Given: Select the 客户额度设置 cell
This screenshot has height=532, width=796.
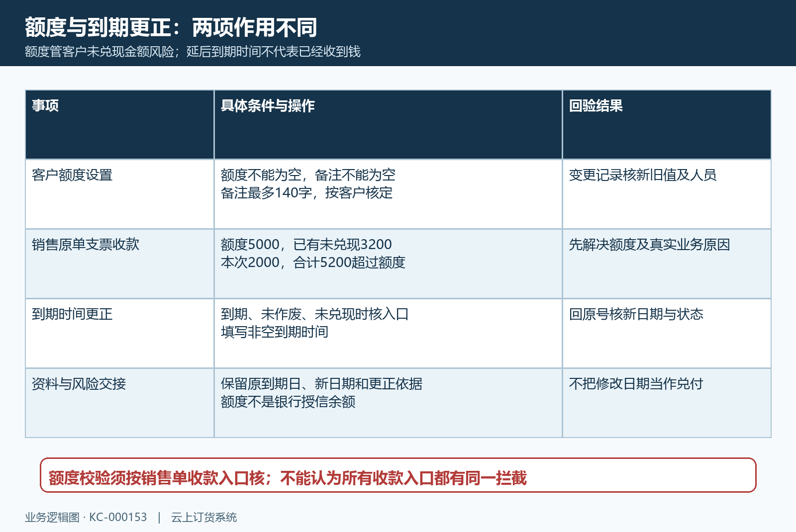Looking at the screenshot, I should 120,194.
